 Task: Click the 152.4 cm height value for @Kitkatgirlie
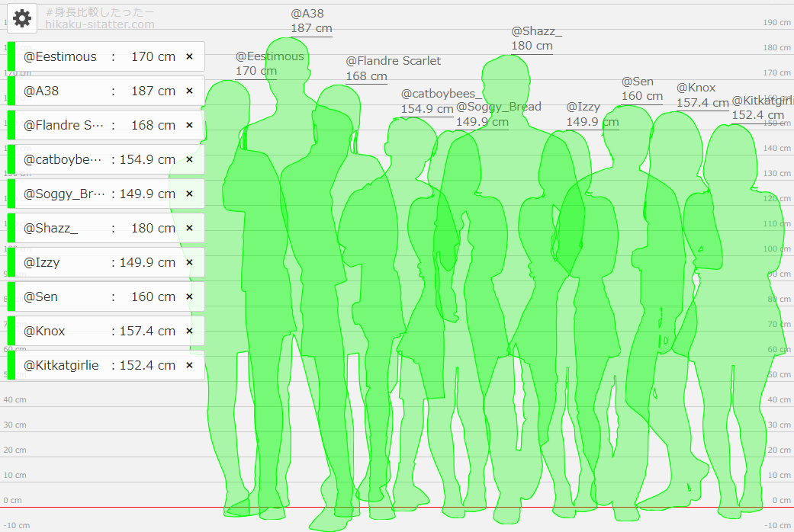click(147, 366)
